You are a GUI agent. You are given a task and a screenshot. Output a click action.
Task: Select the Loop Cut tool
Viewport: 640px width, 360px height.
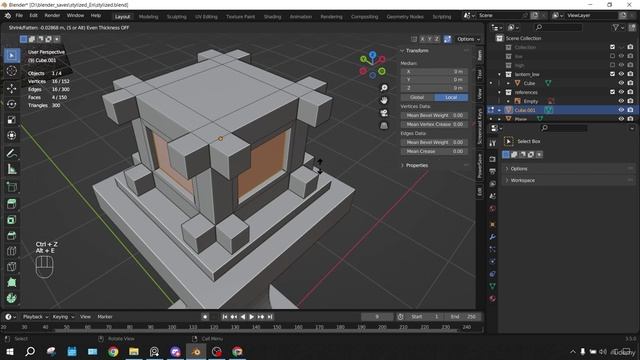pos(12,251)
